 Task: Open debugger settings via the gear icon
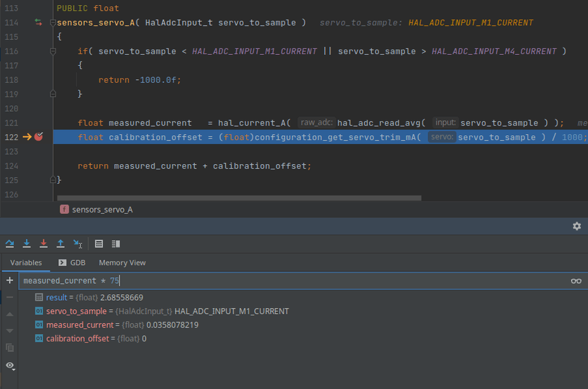click(x=576, y=226)
